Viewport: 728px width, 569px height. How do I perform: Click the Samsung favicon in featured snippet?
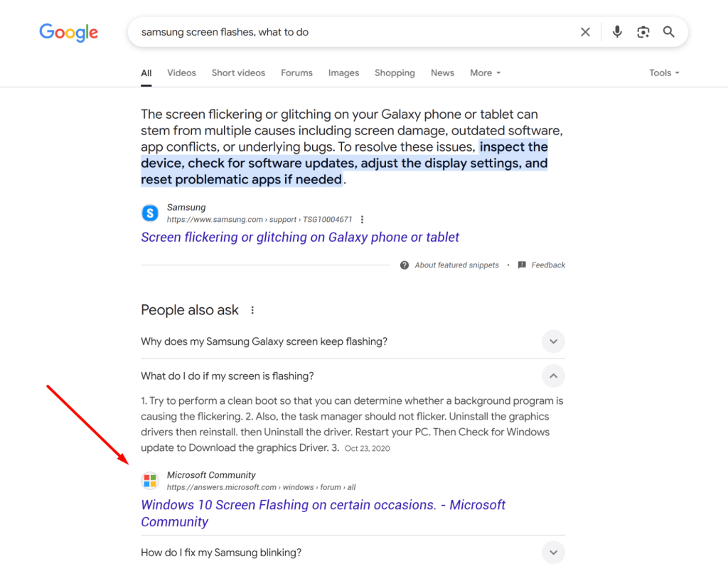[150, 213]
